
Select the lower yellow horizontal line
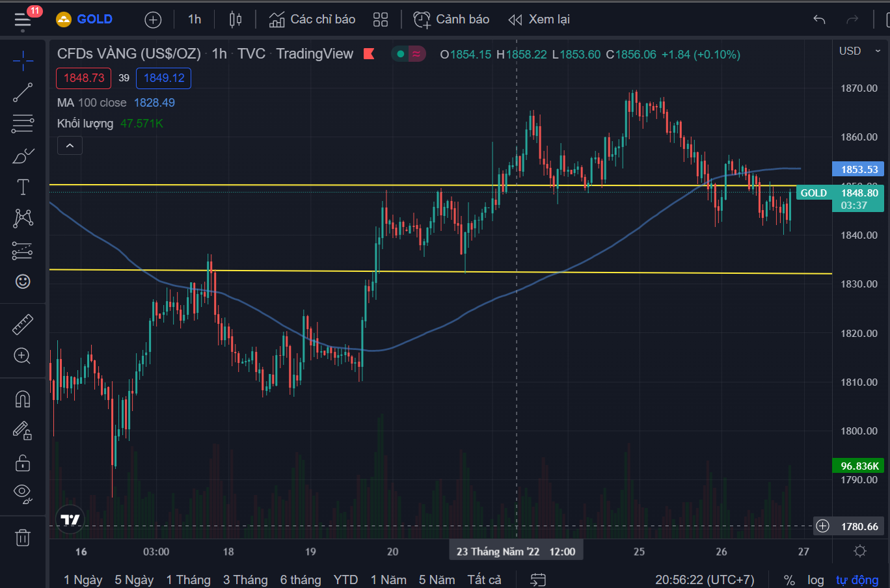point(440,271)
